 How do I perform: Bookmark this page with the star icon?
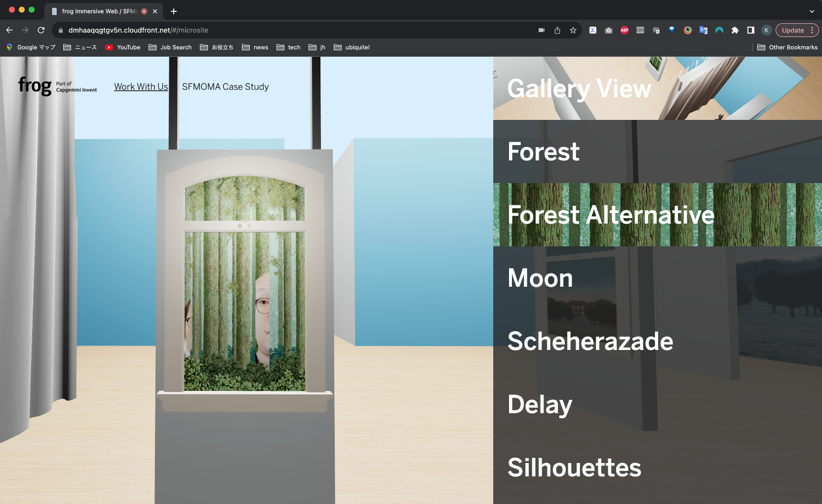point(573,30)
